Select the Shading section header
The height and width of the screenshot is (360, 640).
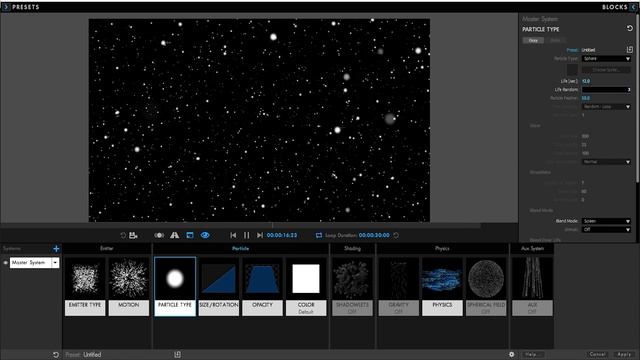click(352, 248)
